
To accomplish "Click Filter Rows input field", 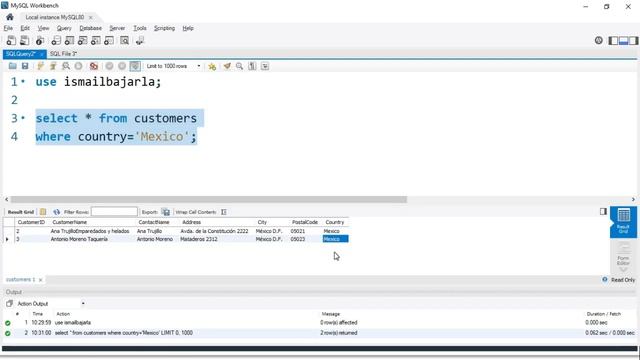I will [x=114, y=212].
